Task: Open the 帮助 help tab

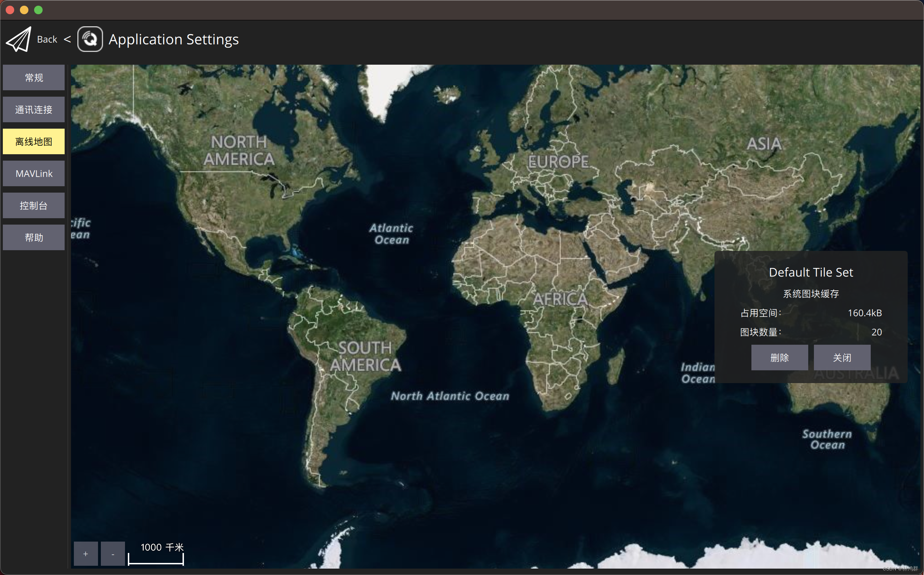Action: (x=34, y=237)
